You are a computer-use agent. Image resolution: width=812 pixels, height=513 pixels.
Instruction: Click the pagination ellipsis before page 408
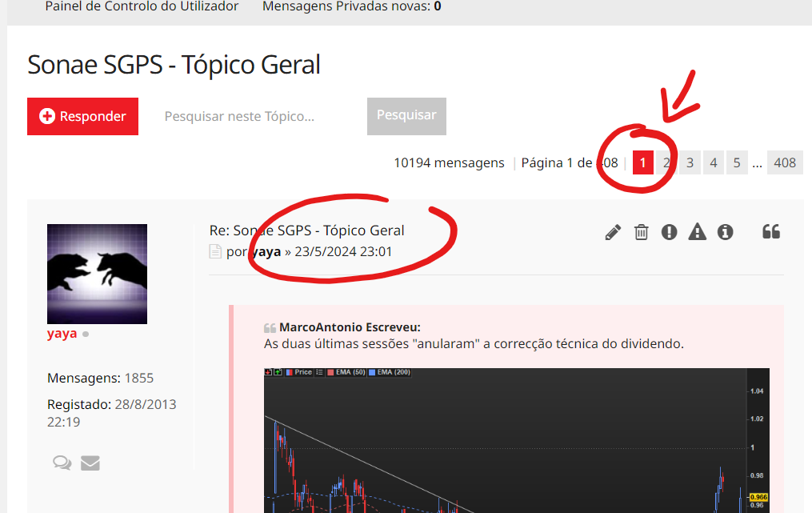click(x=757, y=165)
